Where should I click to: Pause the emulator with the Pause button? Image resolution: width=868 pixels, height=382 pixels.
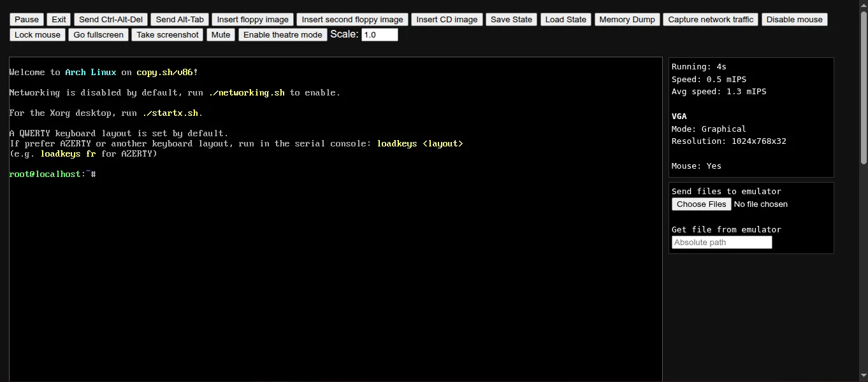27,20
